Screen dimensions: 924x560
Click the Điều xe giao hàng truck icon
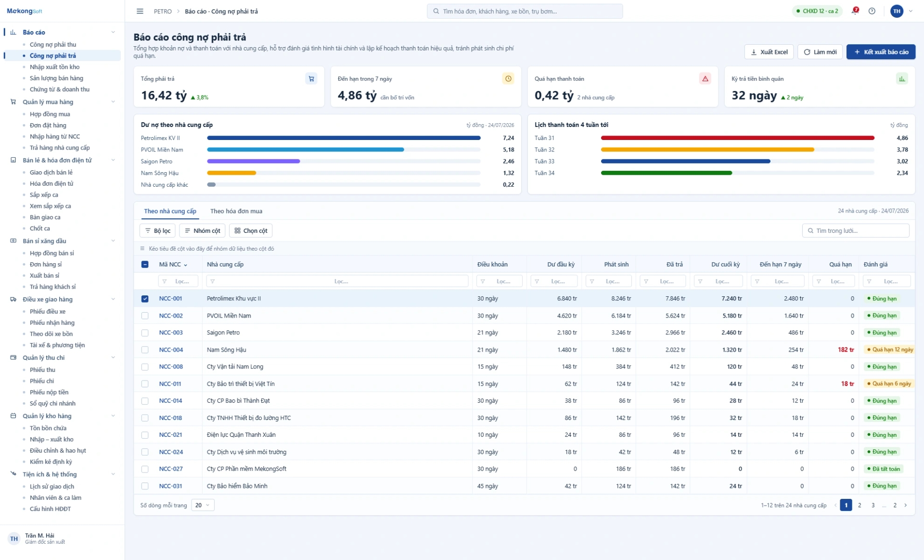tap(13, 299)
